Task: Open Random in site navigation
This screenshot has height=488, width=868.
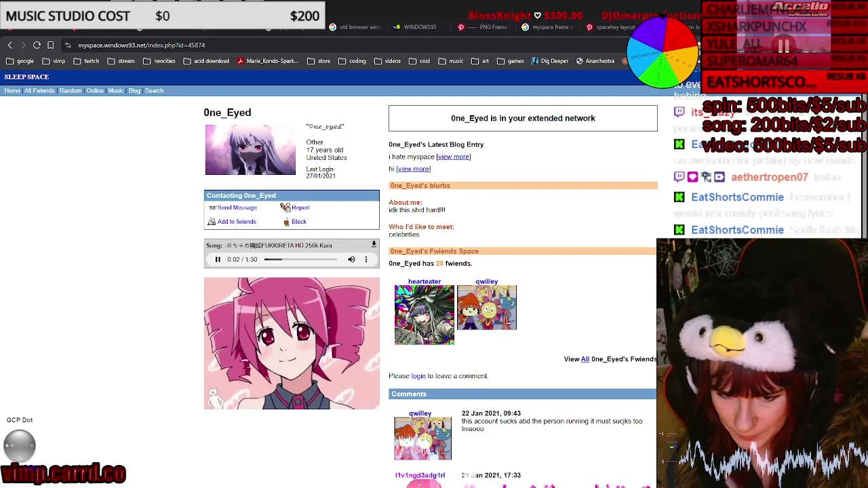Action: coord(71,91)
